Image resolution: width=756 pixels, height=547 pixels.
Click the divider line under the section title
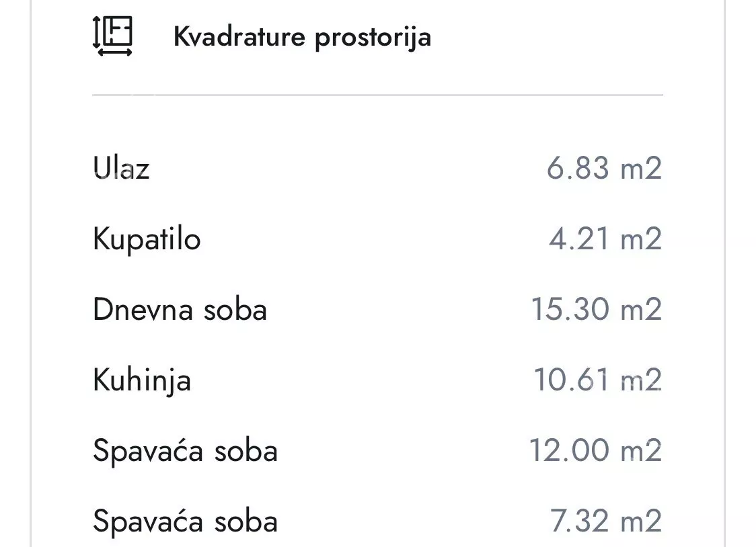[377, 96]
